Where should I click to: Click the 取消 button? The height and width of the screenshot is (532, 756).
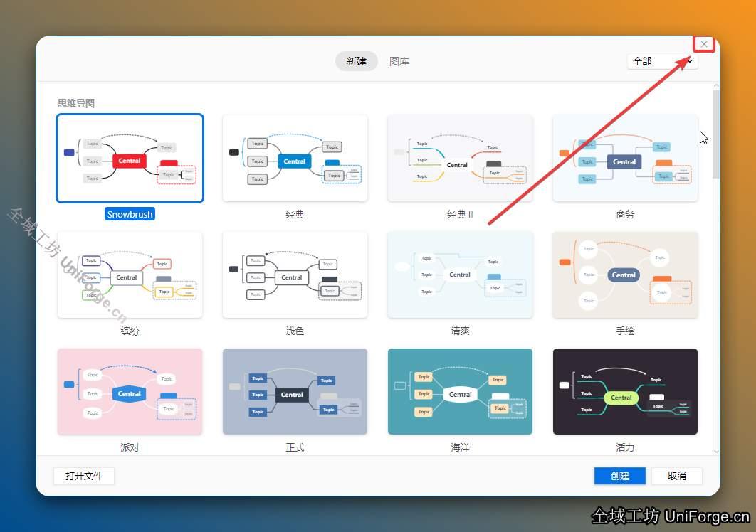pos(676,476)
